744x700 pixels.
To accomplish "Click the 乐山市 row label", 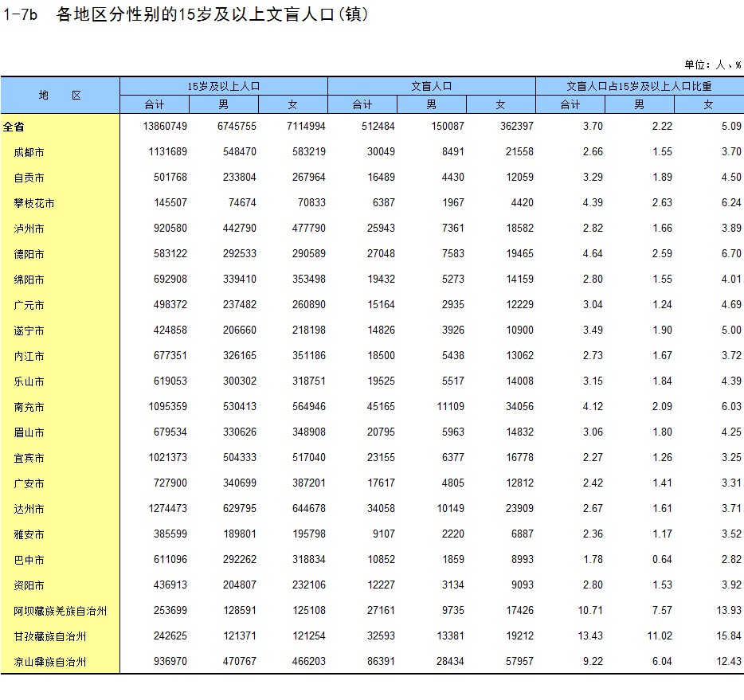I will pos(29,381).
